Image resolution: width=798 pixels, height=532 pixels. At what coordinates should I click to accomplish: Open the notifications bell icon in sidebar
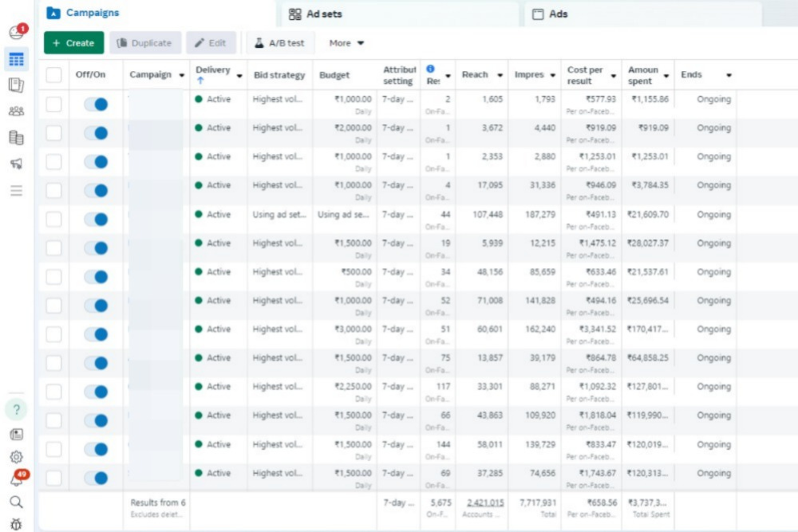[x=16, y=480]
